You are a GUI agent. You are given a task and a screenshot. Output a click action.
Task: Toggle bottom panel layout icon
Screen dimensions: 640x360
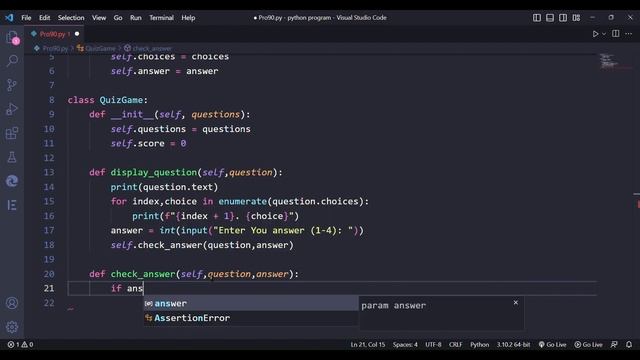coord(550,18)
